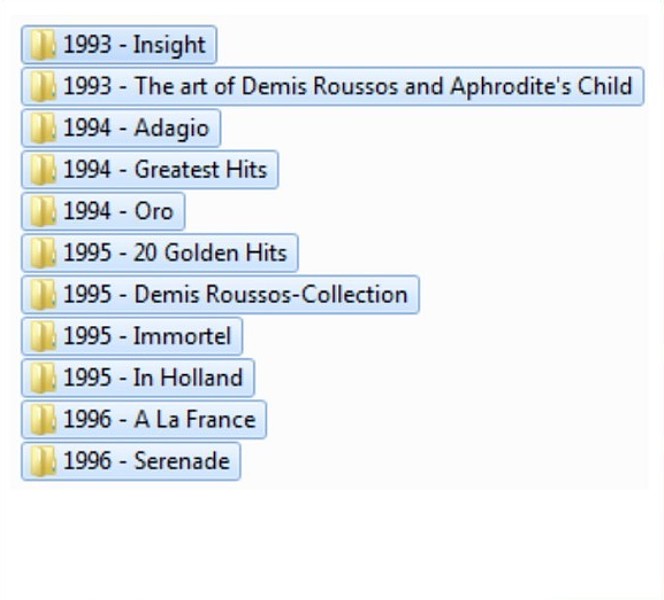Select the 1994 - Adagio folder icon

(x=42, y=128)
